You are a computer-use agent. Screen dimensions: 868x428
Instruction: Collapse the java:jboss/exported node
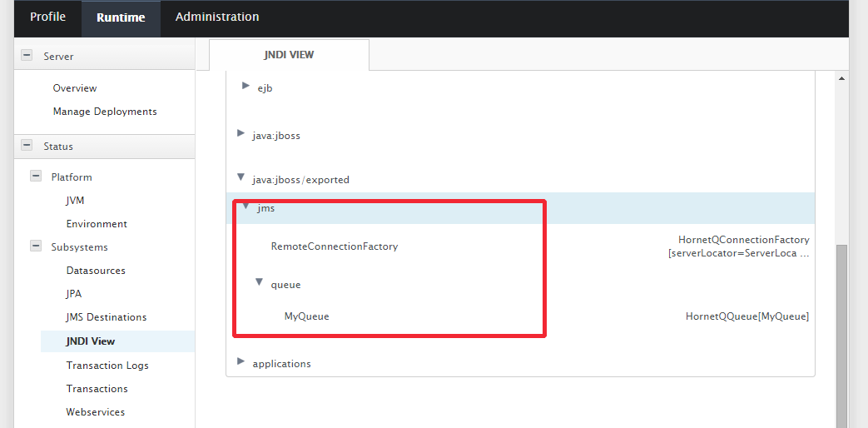click(x=241, y=177)
